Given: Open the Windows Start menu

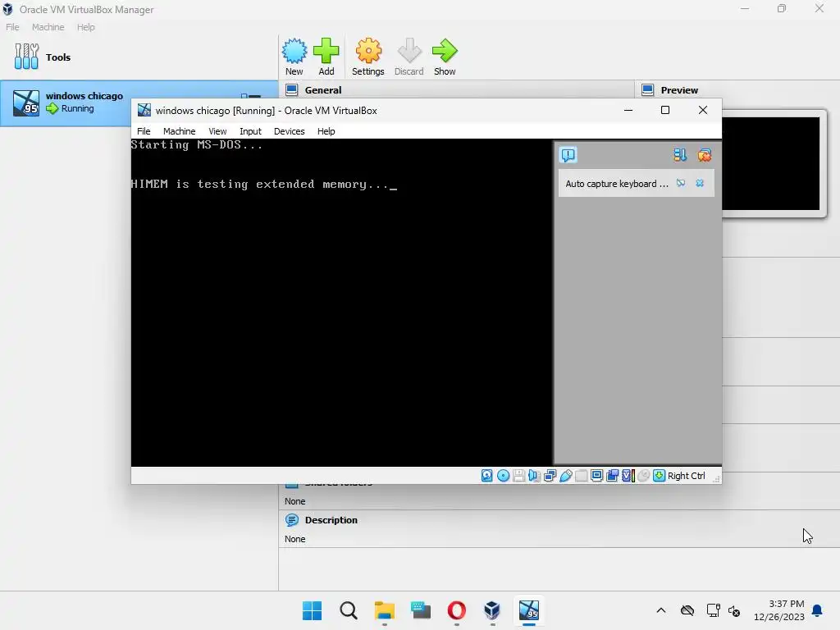Looking at the screenshot, I should 312,610.
